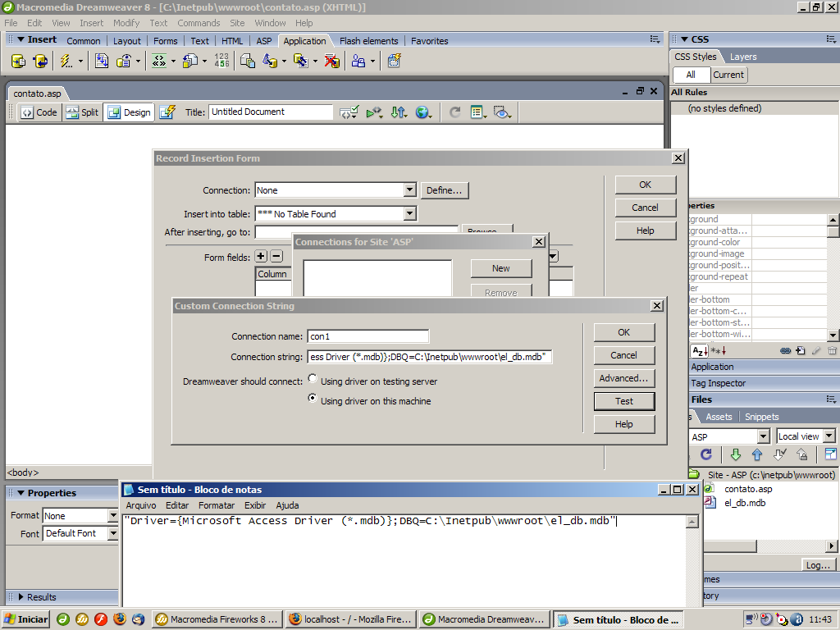The height and width of the screenshot is (630, 840).
Task: Open the Connection dropdown showing None
Action: (x=410, y=190)
